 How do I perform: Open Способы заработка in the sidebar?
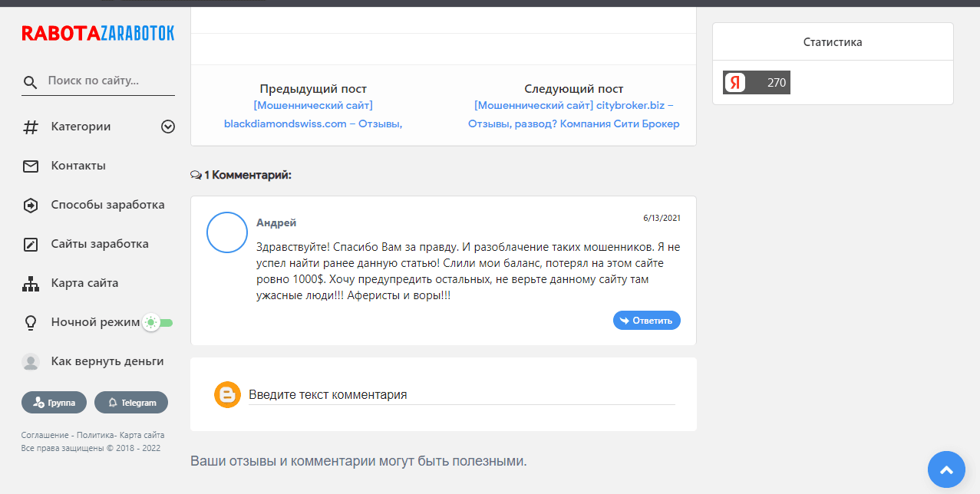tap(107, 205)
